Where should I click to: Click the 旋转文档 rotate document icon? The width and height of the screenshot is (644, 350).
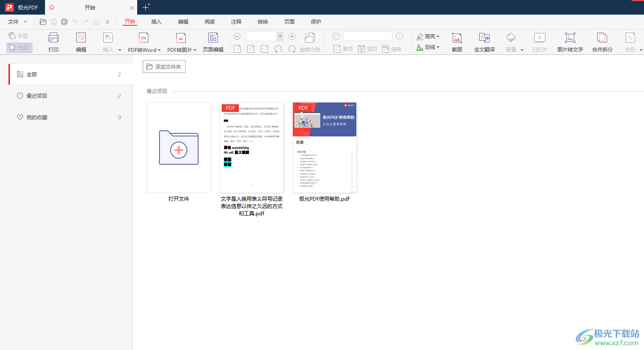pyautogui.click(x=310, y=38)
